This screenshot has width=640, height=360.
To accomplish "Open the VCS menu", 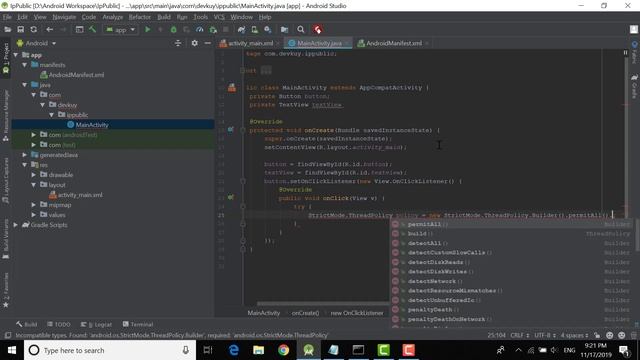I will pos(219,17).
